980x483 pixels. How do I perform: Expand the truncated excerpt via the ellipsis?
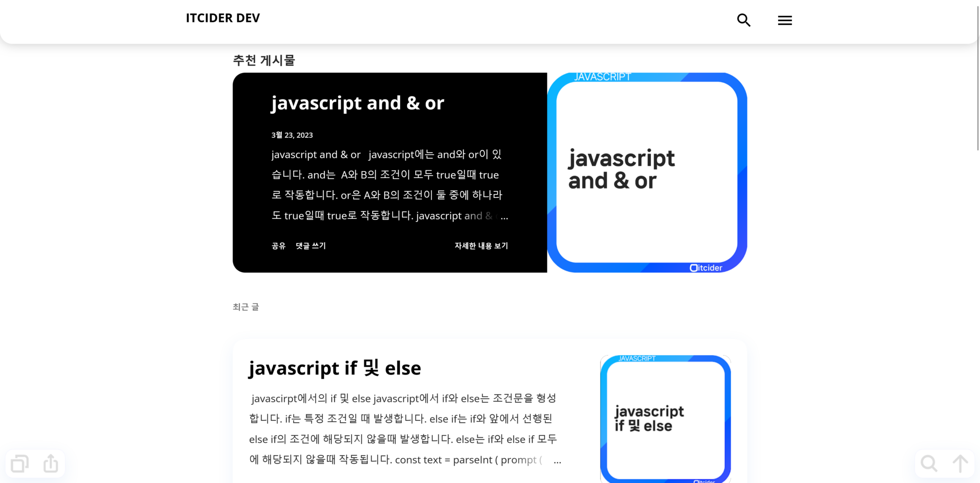coord(504,216)
